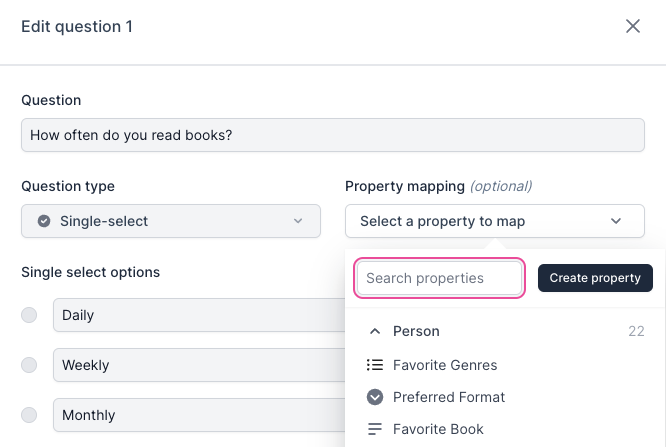Click the Preferred Format single-select icon

pos(375,397)
